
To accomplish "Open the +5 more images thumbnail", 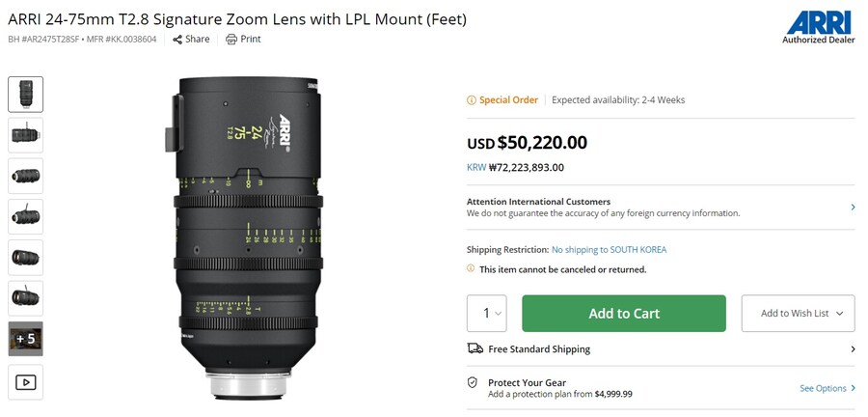I will click(26, 339).
